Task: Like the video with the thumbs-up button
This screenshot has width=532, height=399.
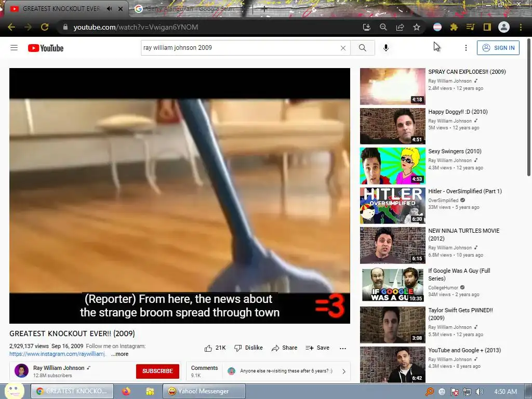Action: [215, 348]
